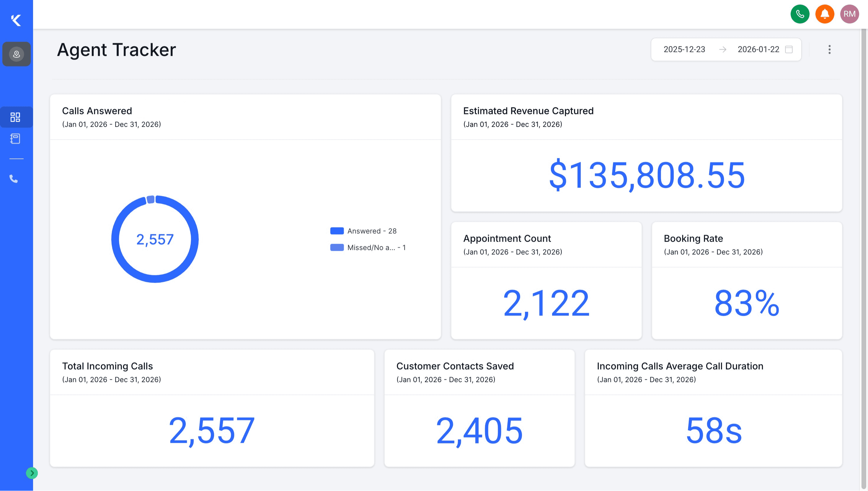The height and width of the screenshot is (491, 868).
Task: Click the calendar icon in date range
Action: click(x=789, y=50)
